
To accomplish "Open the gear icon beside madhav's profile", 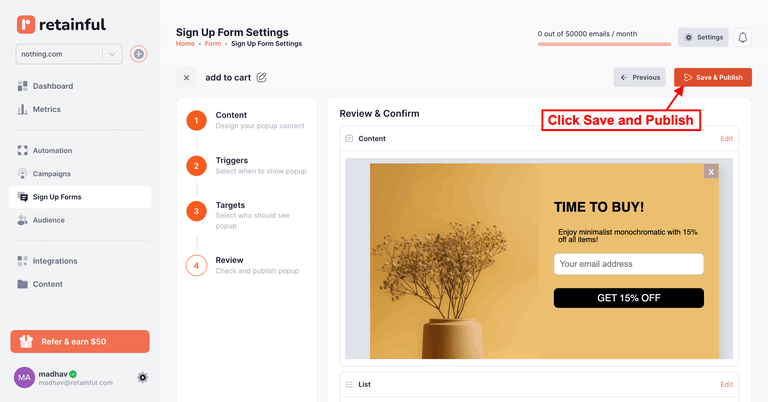I will pos(143,377).
